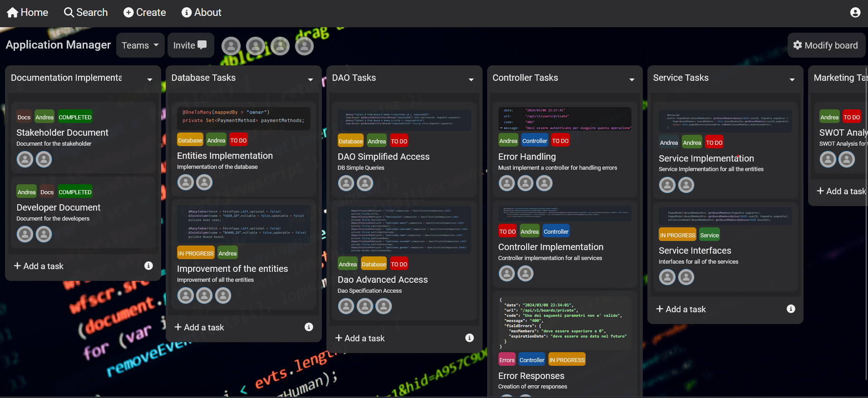Click first member avatar on SWOT Analysis
This screenshot has height=398, width=868.
pyautogui.click(x=828, y=159)
